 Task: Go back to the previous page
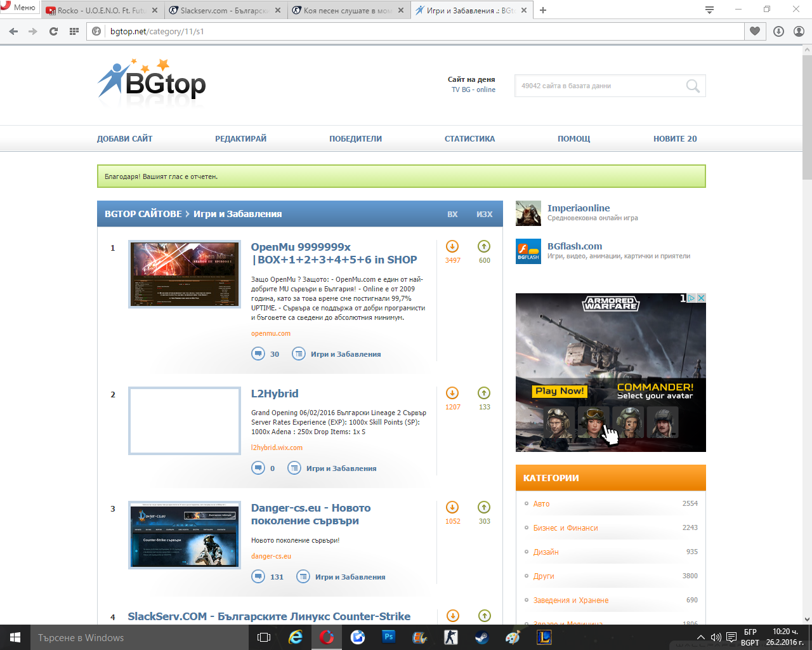click(14, 31)
